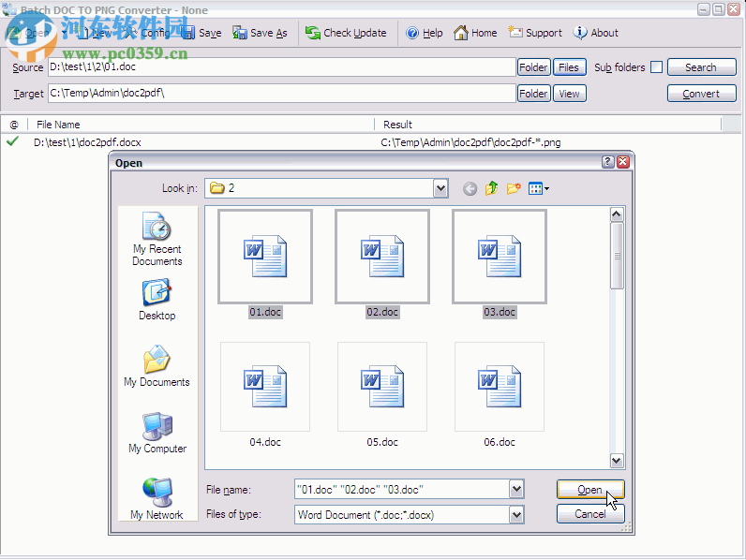
Task: Click the Search button
Action: 701,67
